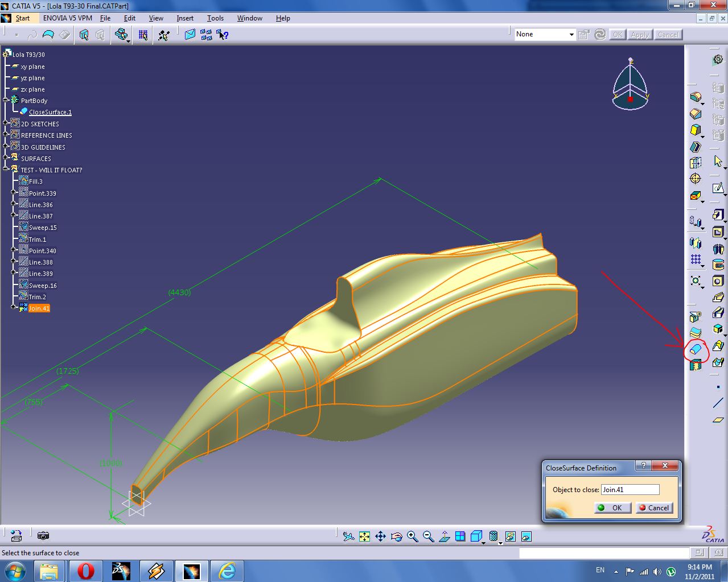Open the ENOVIA V5 VPM menu
Viewport: 728px width, 582px height.
(x=68, y=18)
